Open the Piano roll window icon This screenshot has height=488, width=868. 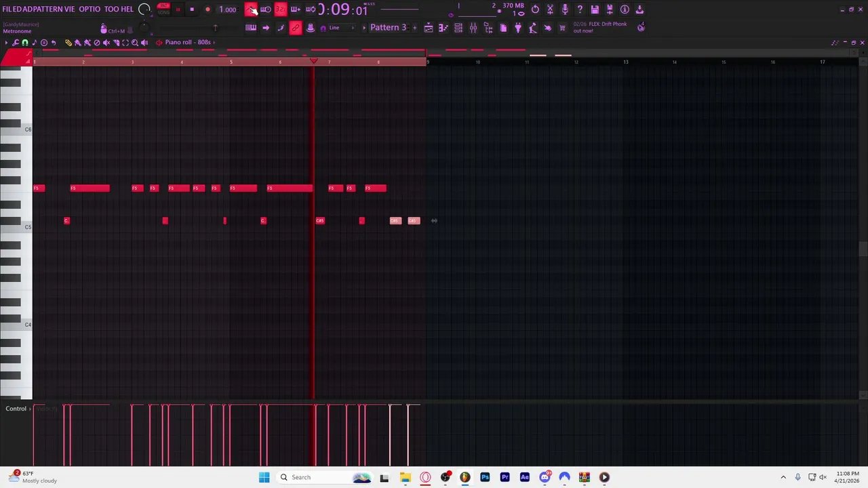443,28
